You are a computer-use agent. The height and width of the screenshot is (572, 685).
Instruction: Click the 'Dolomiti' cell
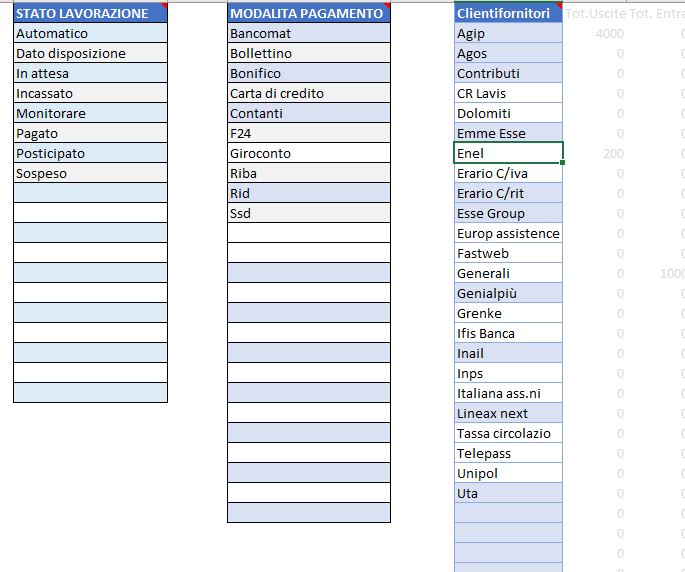(x=509, y=114)
